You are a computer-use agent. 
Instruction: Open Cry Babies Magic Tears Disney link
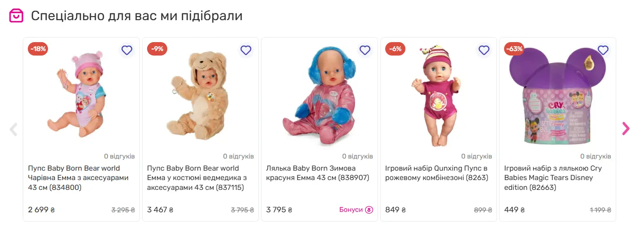[553, 178]
